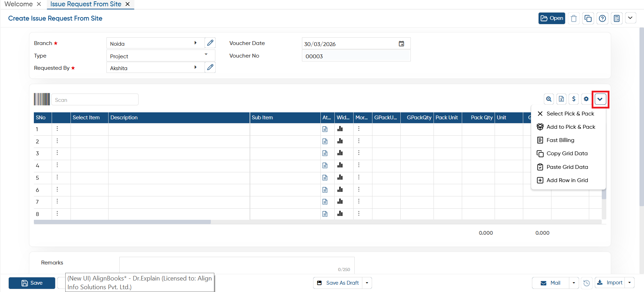Viewport: 644px width, 292px height.
Task: Close the Issue Request From Site tab
Action: [128, 4]
